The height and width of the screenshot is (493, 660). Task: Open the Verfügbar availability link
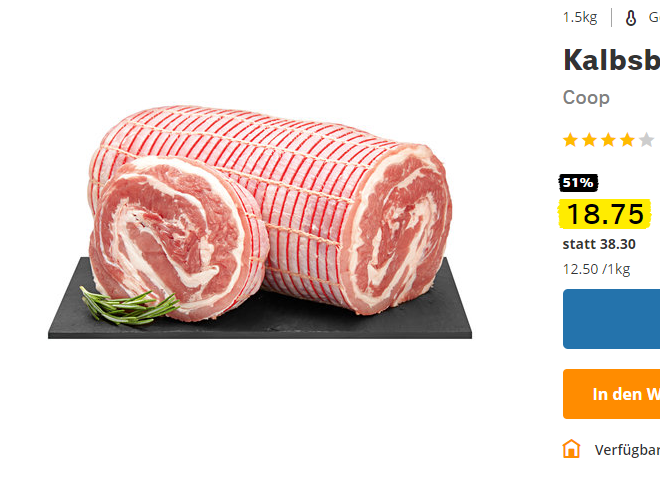pos(627,450)
